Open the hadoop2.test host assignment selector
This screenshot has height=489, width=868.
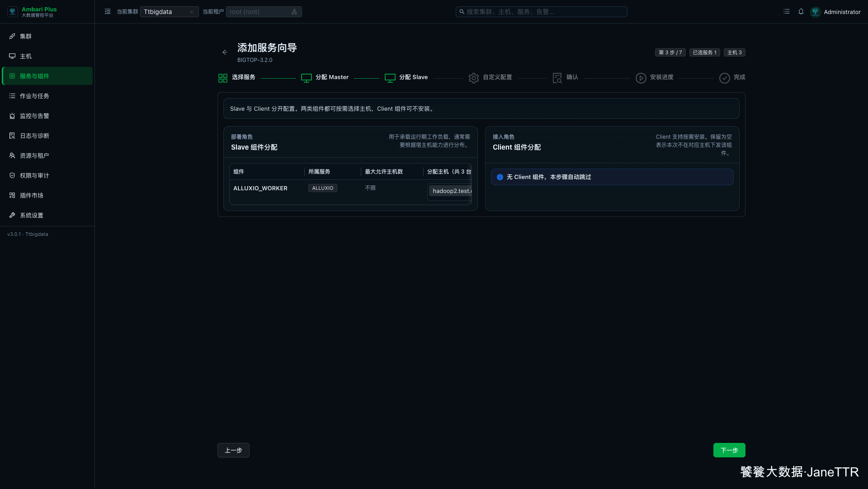coord(450,191)
